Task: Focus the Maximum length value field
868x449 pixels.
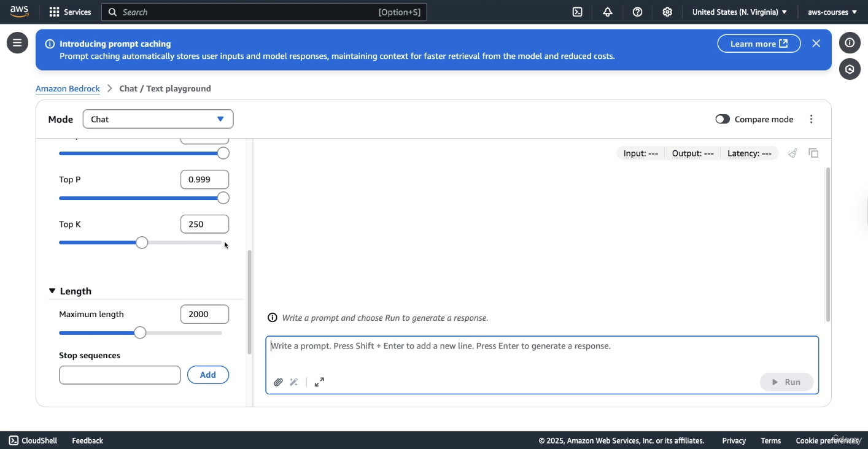Action: tap(204, 314)
